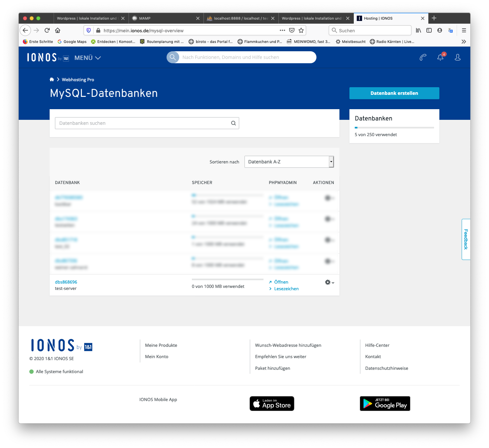Open the dbs868696 database link

coord(66,282)
